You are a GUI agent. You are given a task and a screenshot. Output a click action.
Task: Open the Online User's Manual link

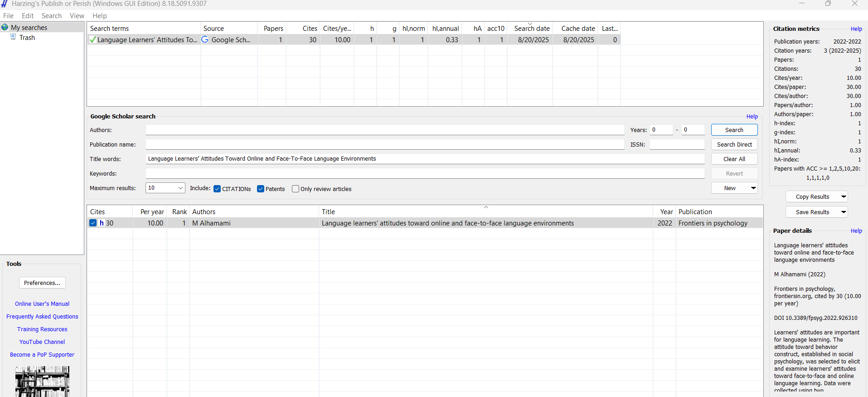(x=42, y=304)
